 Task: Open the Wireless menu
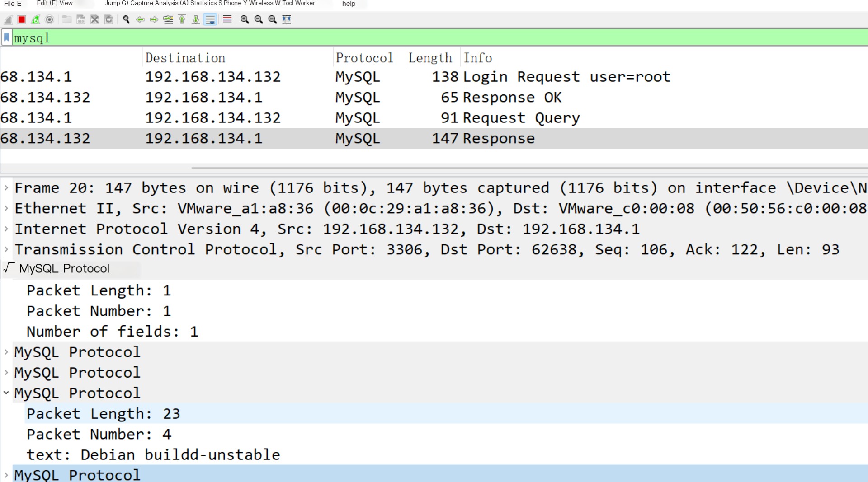(x=261, y=3)
